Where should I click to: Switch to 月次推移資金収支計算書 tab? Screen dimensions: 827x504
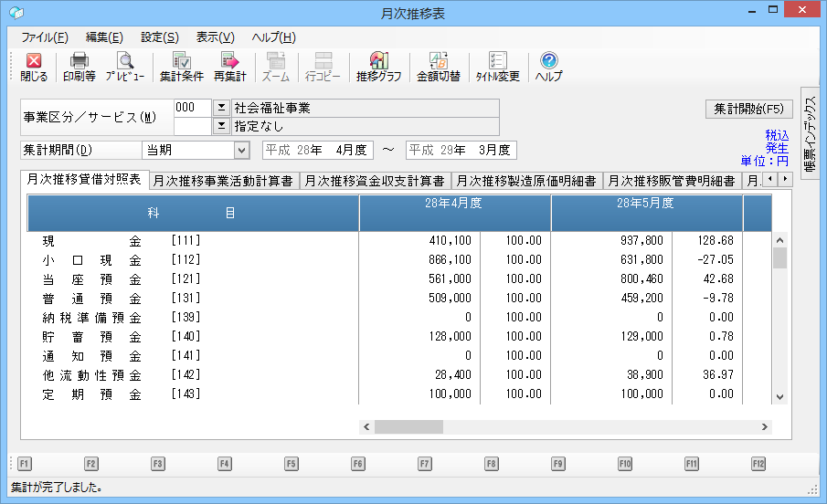tap(375, 181)
